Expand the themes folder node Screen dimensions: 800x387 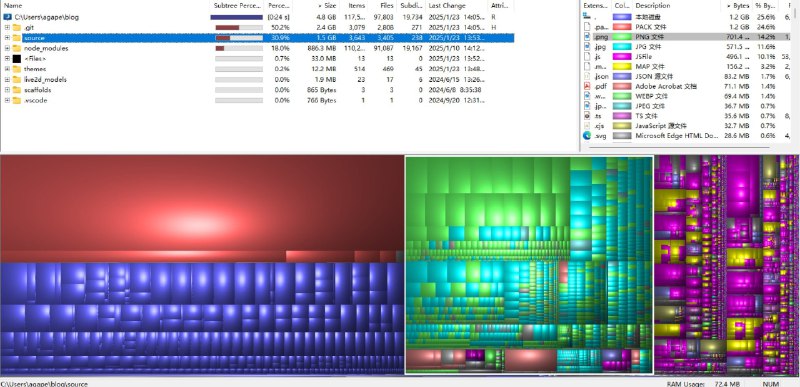pyautogui.click(x=7, y=69)
